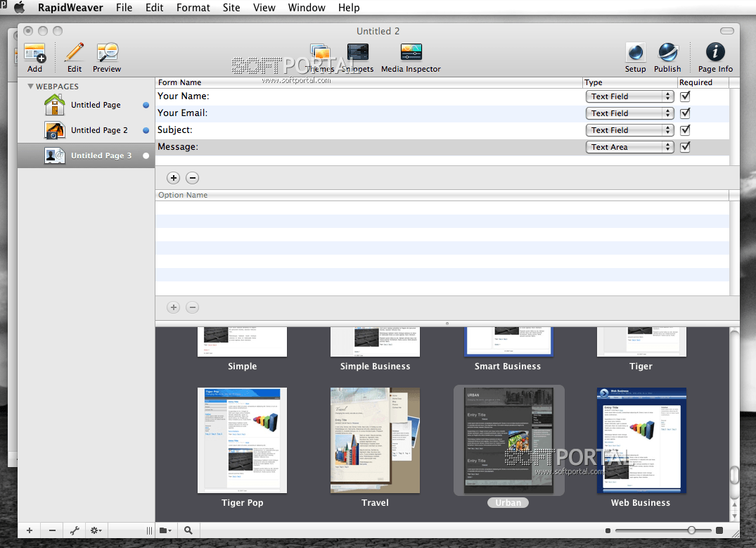Adjust the theme thumbnail size slider
The image size is (756, 548).
pos(691,530)
